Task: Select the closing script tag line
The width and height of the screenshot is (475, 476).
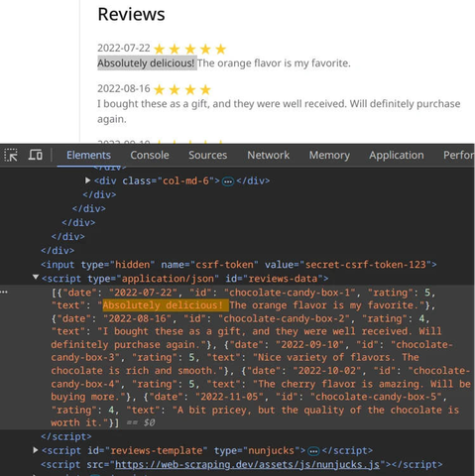Action: pyautogui.click(x=66, y=436)
